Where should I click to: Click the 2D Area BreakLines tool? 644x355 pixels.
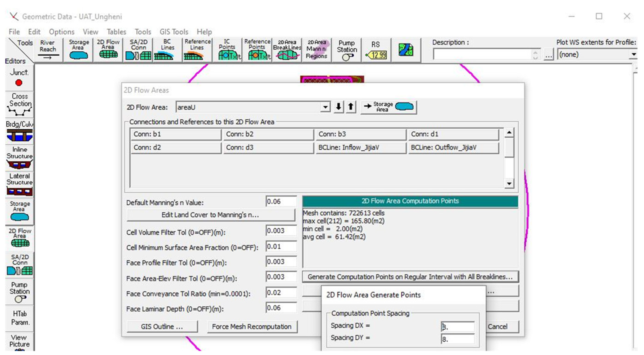click(287, 50)
